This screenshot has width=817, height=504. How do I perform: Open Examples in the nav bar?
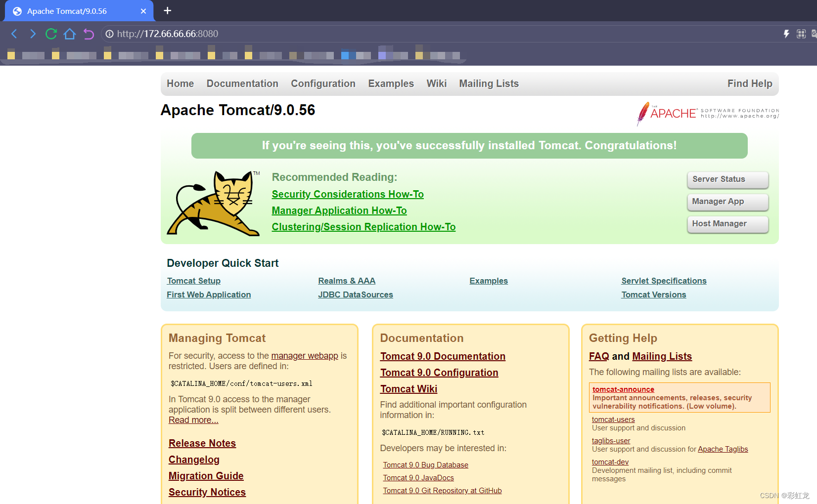point(391,84)
